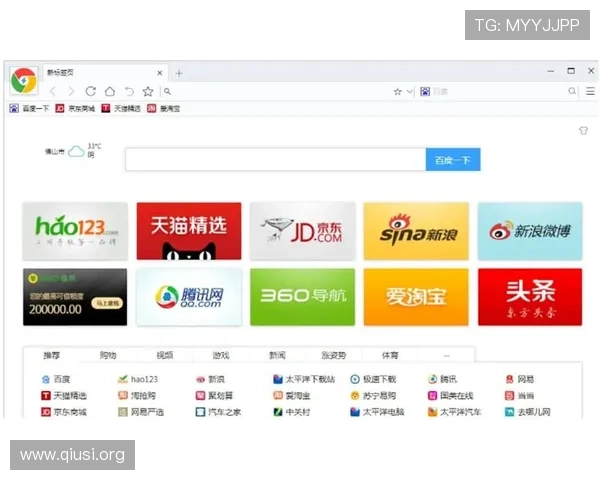Click the Baidu paw search engine icon
Image resolution: width=600 pixels, height=480 pixels.
pos(425,91)
